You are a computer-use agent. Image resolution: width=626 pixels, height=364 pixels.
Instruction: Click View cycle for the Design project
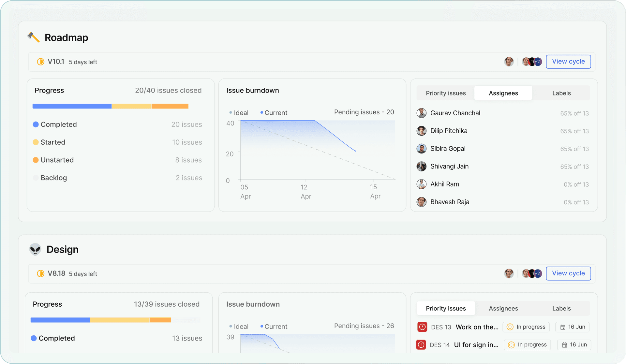pos(568,273)
